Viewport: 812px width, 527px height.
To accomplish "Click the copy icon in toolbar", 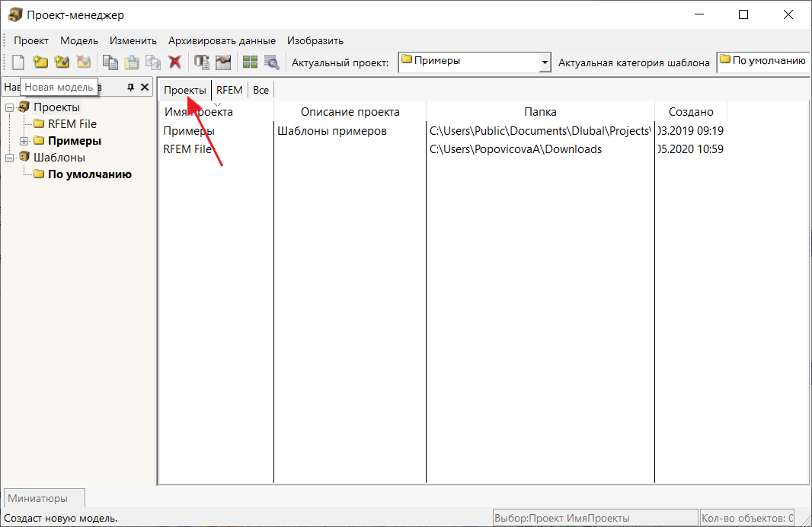I will tap(110, 62).
